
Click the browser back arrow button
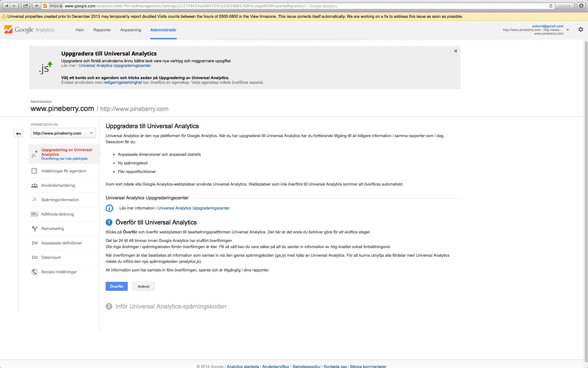point(7,6)
